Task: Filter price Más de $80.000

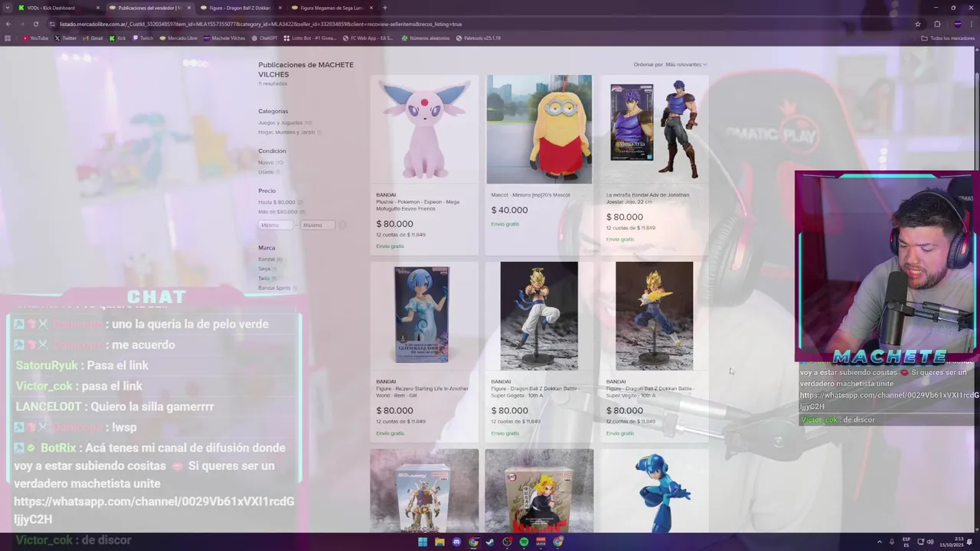Action: 278,211
